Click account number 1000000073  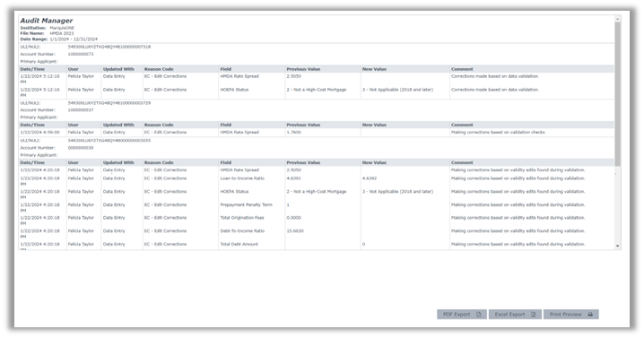[x=81, y=54]
